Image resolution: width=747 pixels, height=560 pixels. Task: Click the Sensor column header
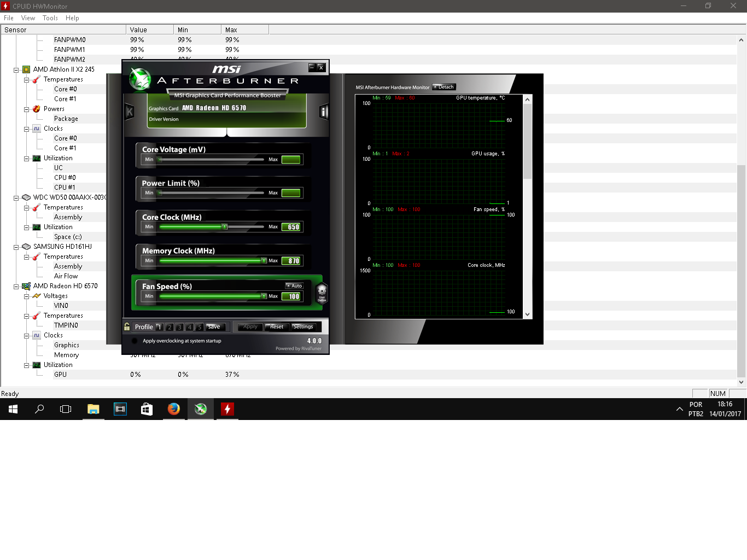(63, 30)
